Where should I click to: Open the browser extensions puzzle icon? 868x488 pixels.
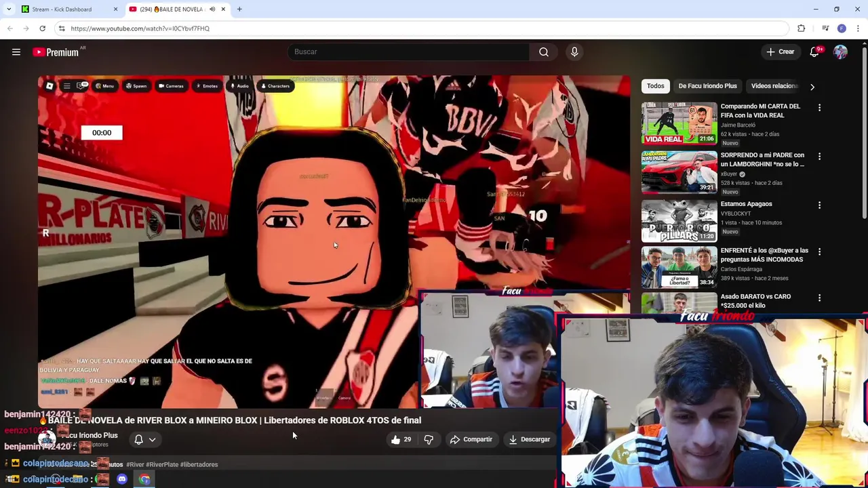tap(801, 28)
